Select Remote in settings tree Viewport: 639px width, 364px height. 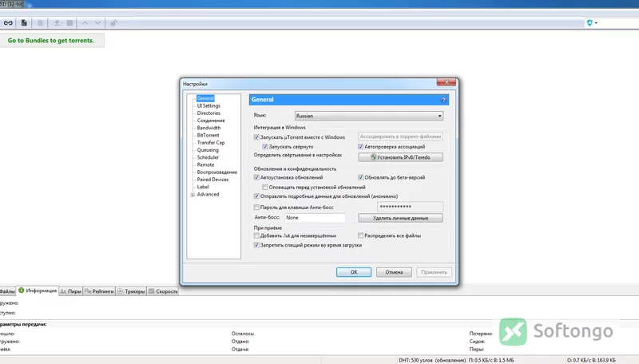(205, 165)
